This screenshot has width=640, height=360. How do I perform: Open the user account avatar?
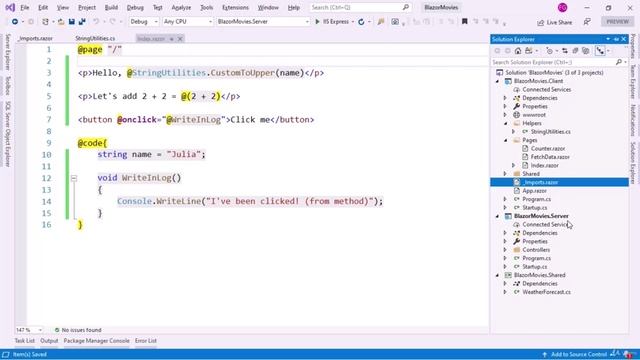tap(562, 7)
